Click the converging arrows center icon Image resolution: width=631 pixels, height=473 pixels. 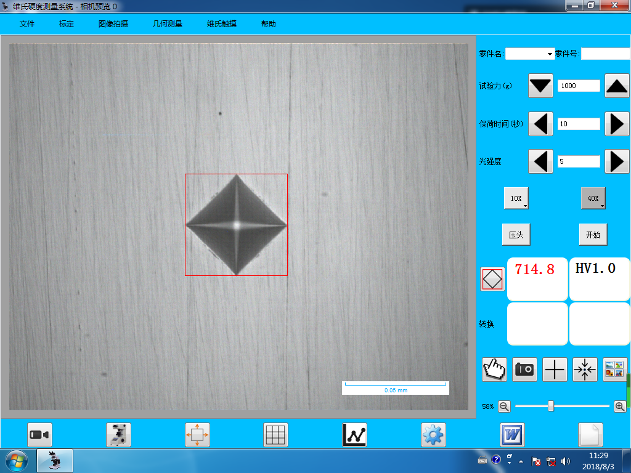click(x=585, y=367)
